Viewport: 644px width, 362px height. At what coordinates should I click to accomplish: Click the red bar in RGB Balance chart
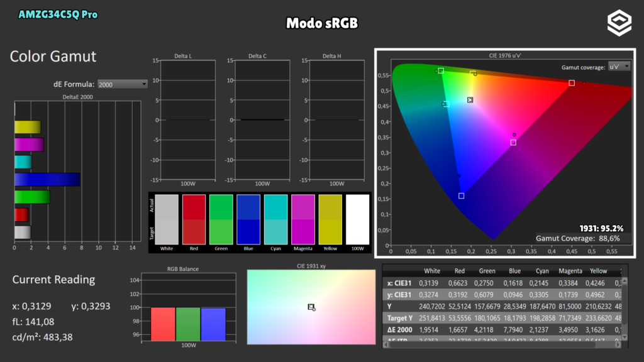pos(163,324)
